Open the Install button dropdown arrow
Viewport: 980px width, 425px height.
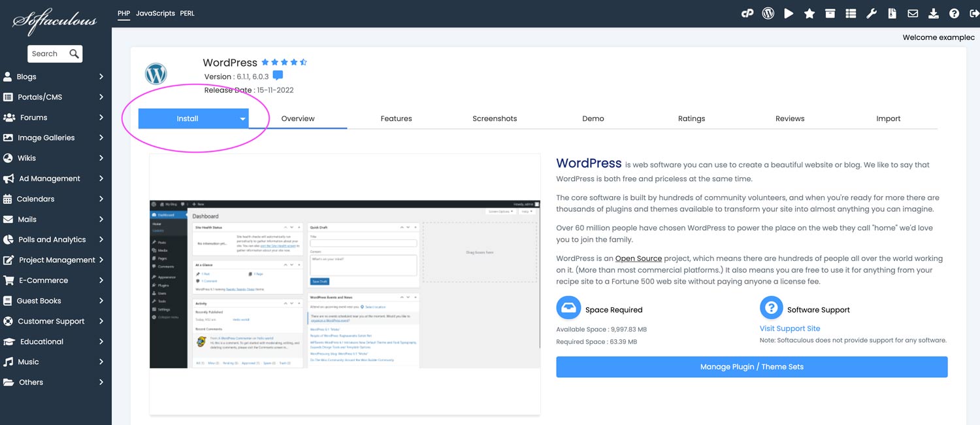coord(242,119)
